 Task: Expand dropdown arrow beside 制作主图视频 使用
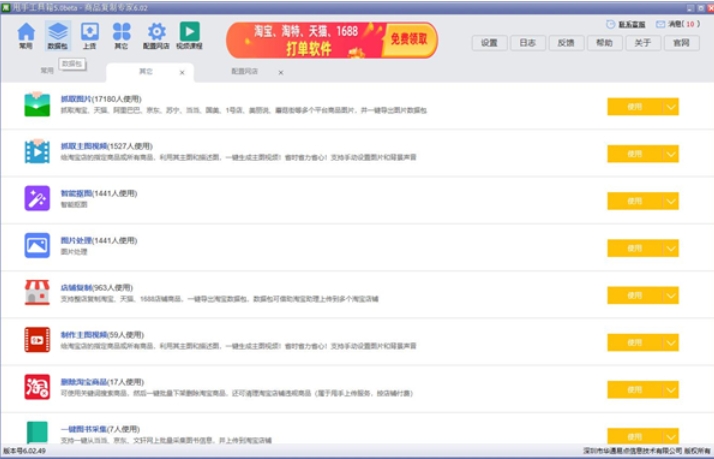(x=671, y=342)
